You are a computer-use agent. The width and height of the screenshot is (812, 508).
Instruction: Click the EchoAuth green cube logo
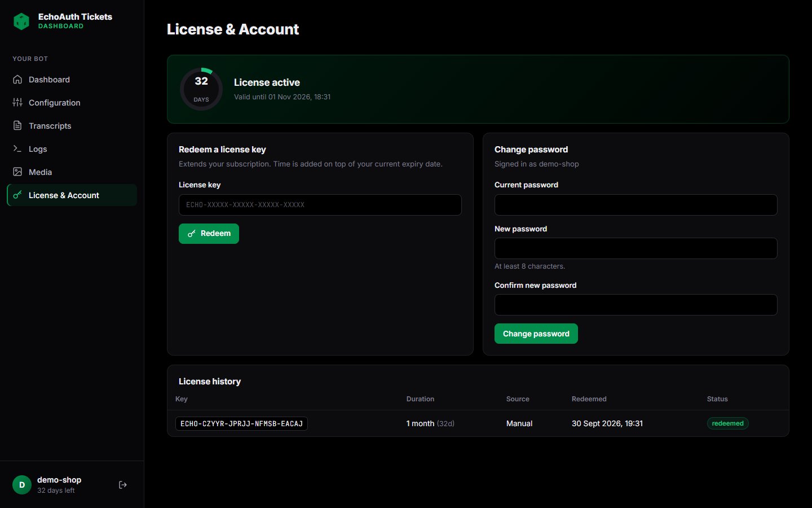pyautogui.click(x=21, y=21)
